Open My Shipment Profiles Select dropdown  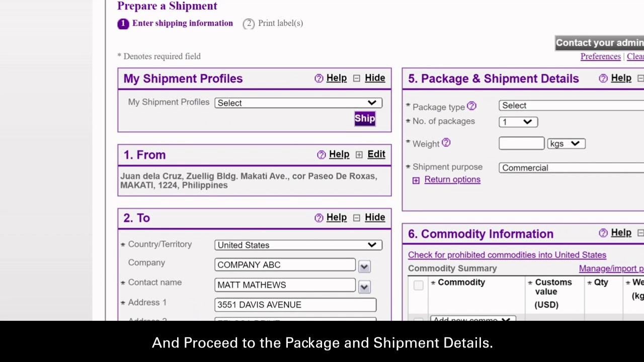[x=298, y=103]
